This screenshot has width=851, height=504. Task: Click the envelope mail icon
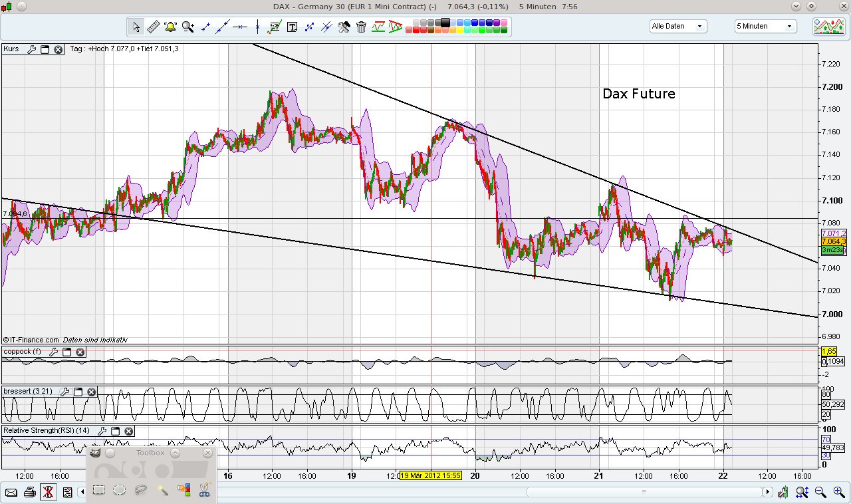click(x=11, y=492)
